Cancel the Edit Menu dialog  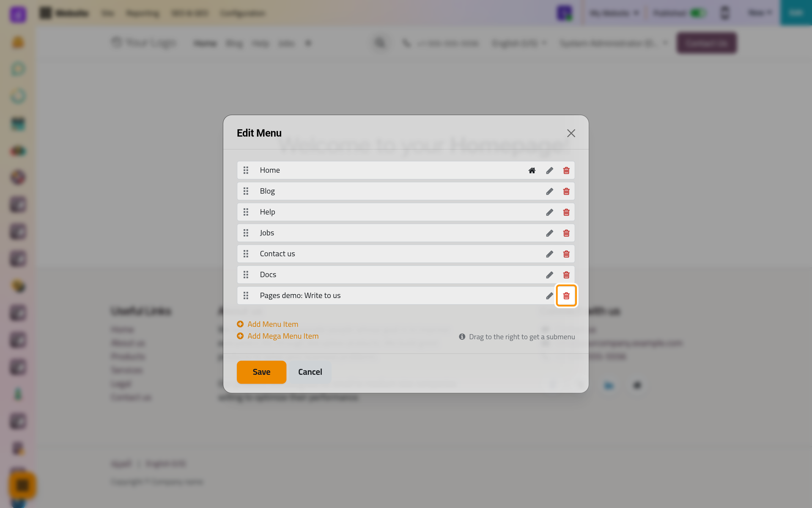(310, 372)
